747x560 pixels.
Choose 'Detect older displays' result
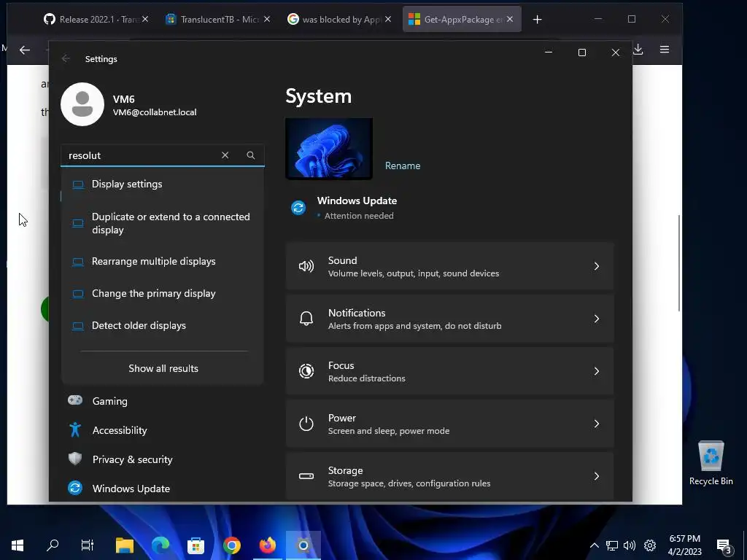(x=163, y=325)
